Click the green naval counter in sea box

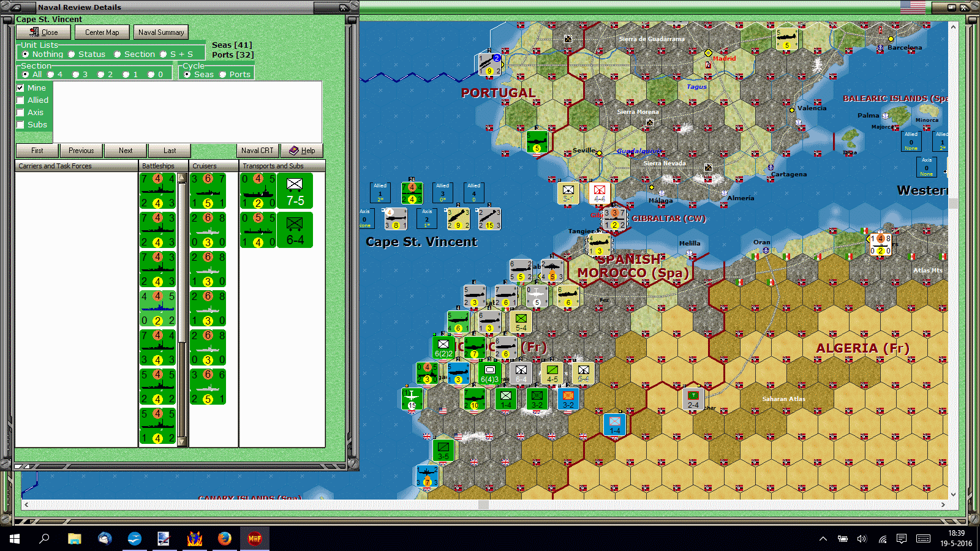coord(412,193)
